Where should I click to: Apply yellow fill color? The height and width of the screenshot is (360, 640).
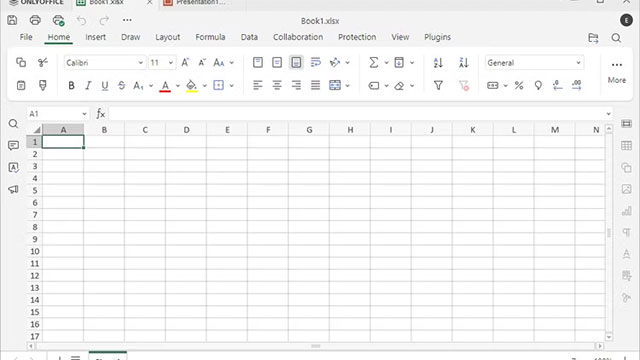point(191,86)
